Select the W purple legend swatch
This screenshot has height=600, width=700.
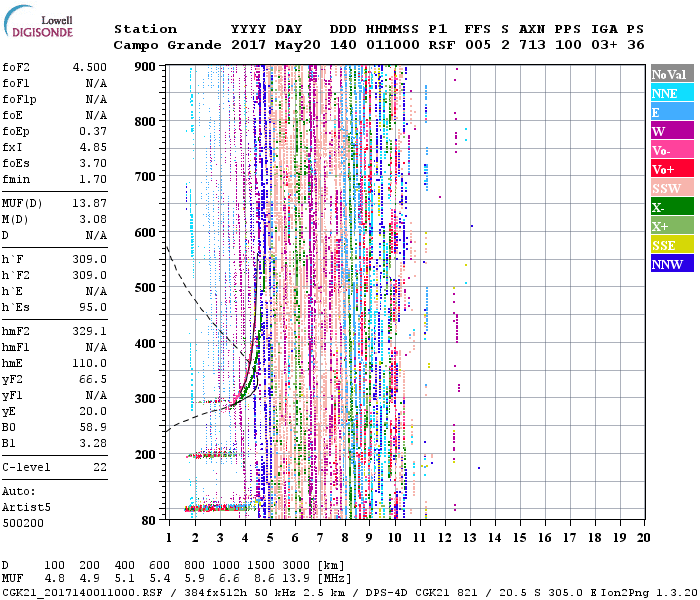click(x=672, y=131)
